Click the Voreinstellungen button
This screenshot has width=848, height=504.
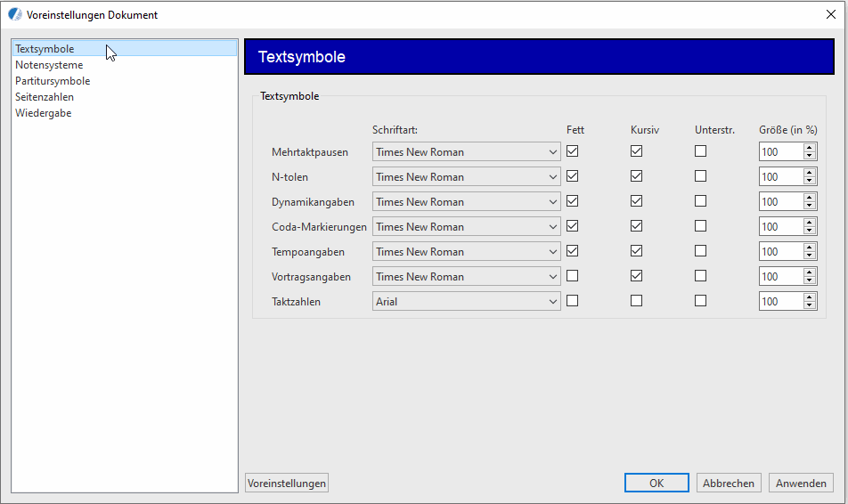(287, 483)
